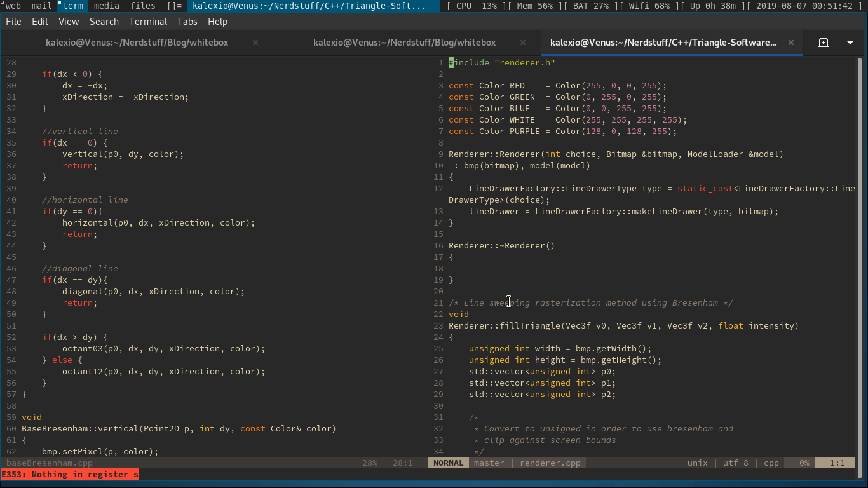Click the octant12 function call line
The height and width of the screenshot is (488, 868).
tap(164, 372)
